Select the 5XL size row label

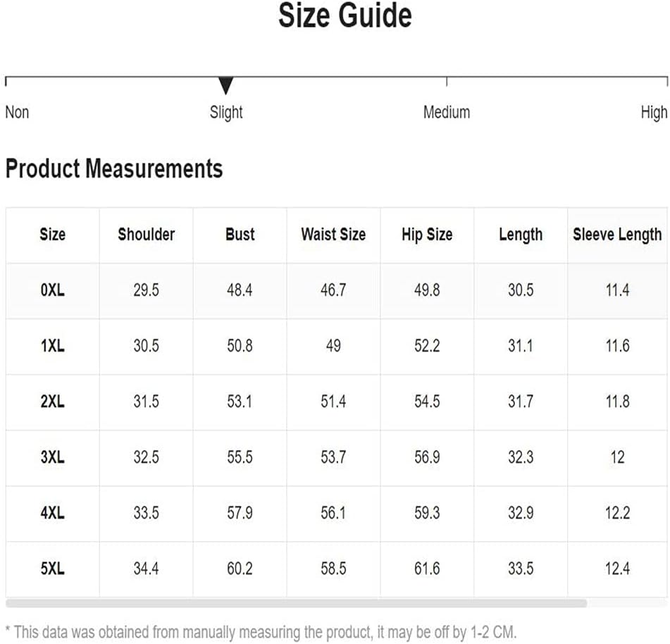(x=53, y=569)
